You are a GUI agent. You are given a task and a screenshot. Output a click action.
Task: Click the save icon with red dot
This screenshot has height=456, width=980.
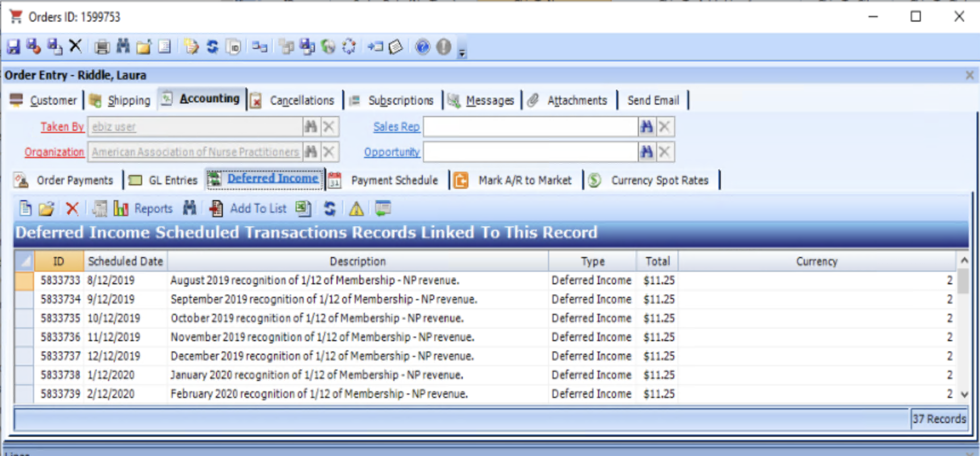[x=34, y=47]
